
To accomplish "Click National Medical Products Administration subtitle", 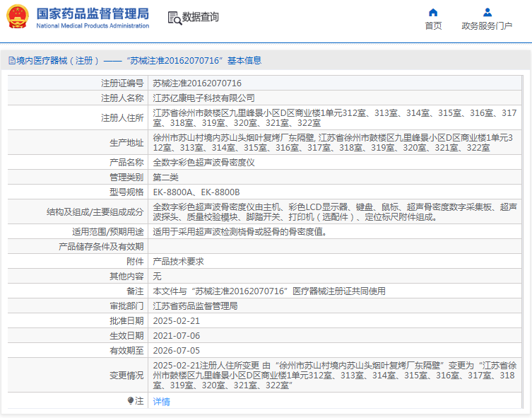I will [93, 25].
